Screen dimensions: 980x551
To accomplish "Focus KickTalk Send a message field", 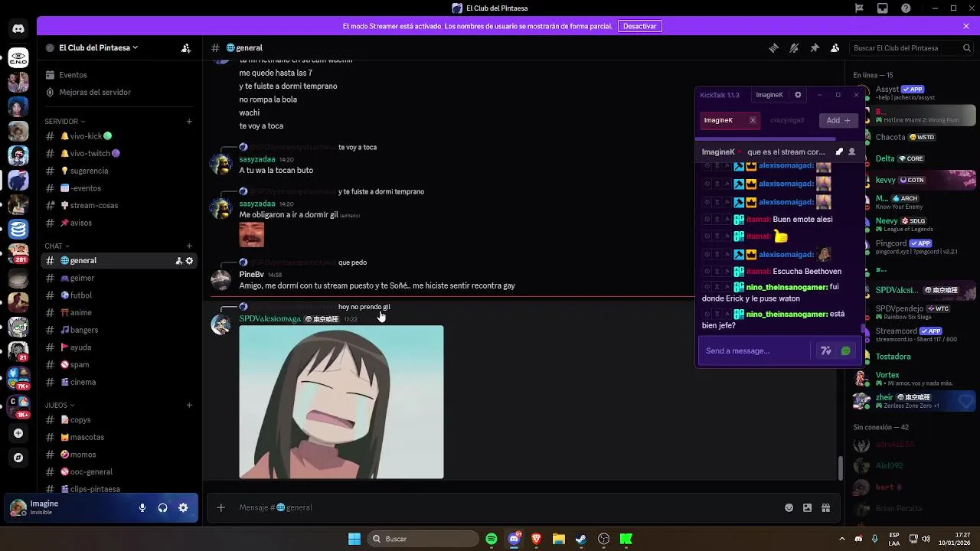I will coord(753,350).
